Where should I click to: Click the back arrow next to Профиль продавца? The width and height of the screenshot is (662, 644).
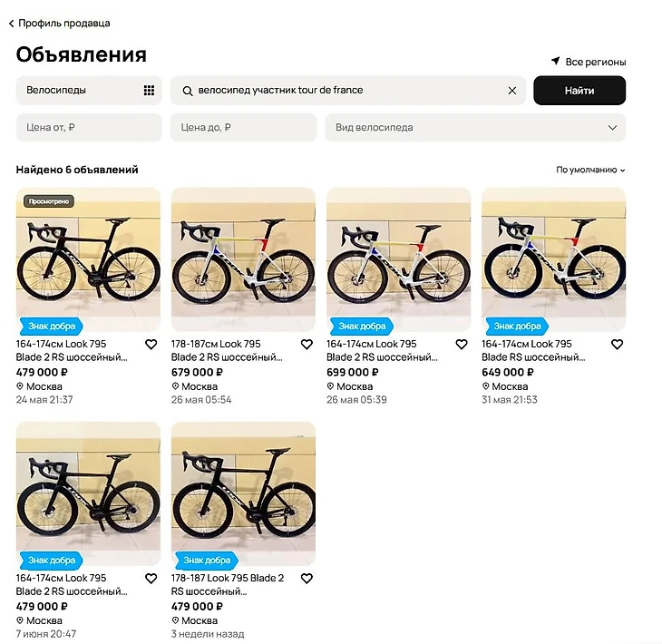(11, 23)
